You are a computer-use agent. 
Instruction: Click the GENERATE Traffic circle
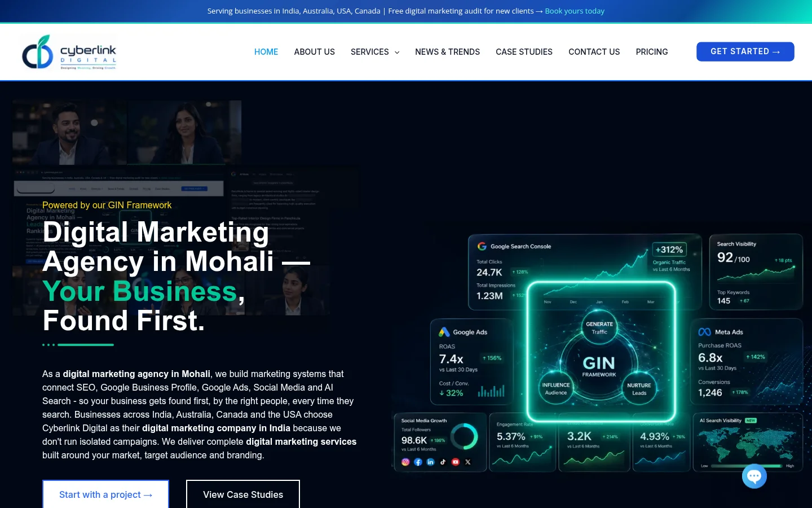599,327
